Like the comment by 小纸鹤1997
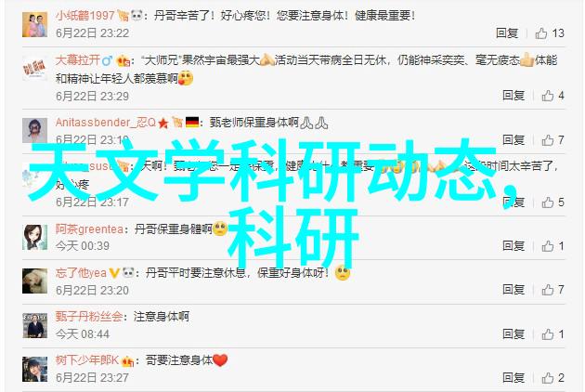Image resolution: width=585 pixels, height=392 pixels. [x=541, y=33]
